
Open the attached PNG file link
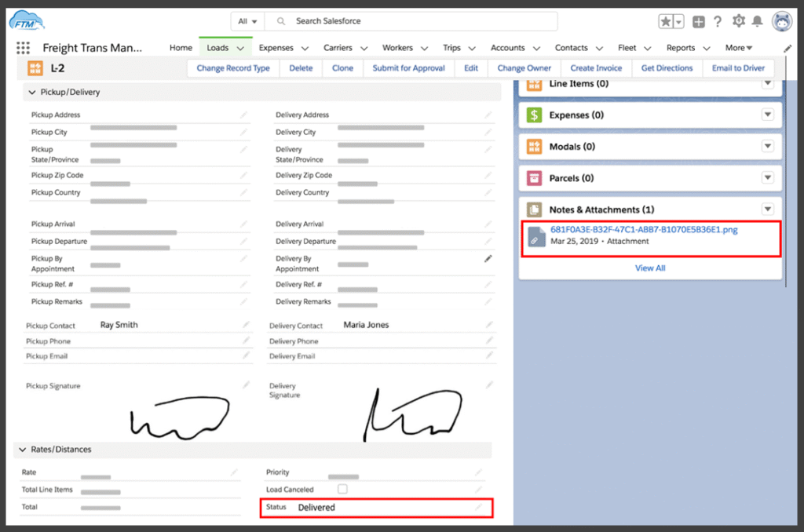pyautogui.click(x=644, y=230)
